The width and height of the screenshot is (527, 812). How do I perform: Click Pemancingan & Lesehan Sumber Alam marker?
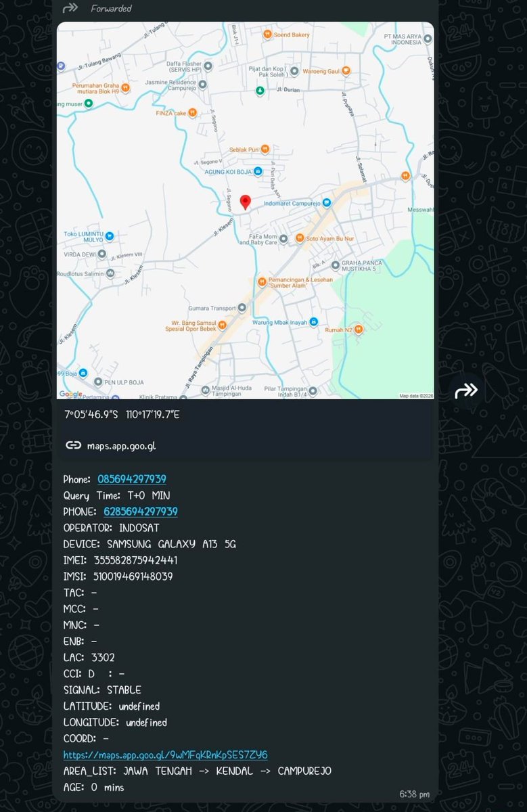click(x=262, y=281)
